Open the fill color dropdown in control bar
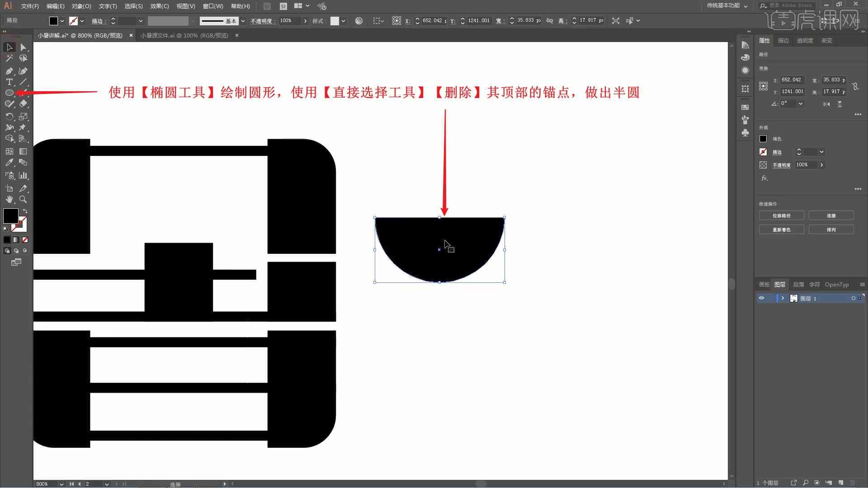 coord(62,21)
